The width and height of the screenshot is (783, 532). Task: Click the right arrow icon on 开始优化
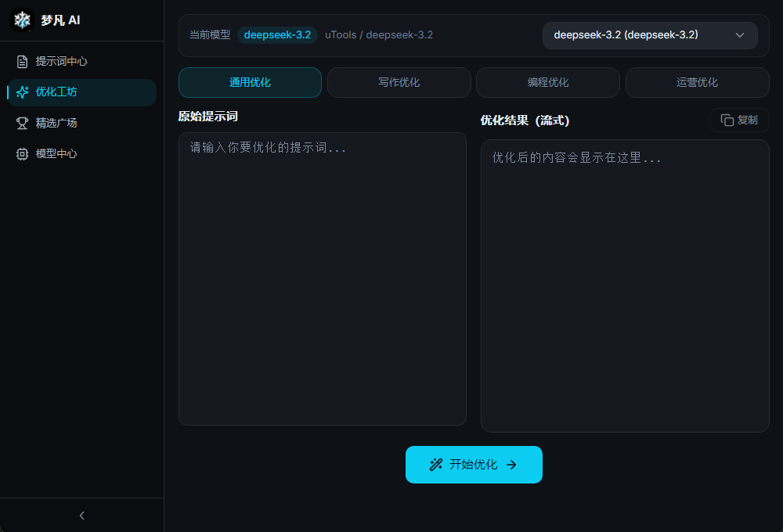tap(511, 465)
